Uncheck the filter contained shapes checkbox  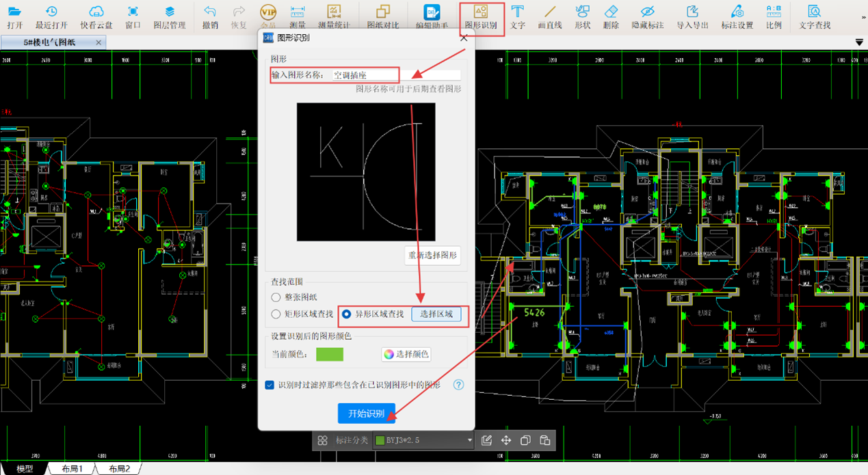pos(270,385)
